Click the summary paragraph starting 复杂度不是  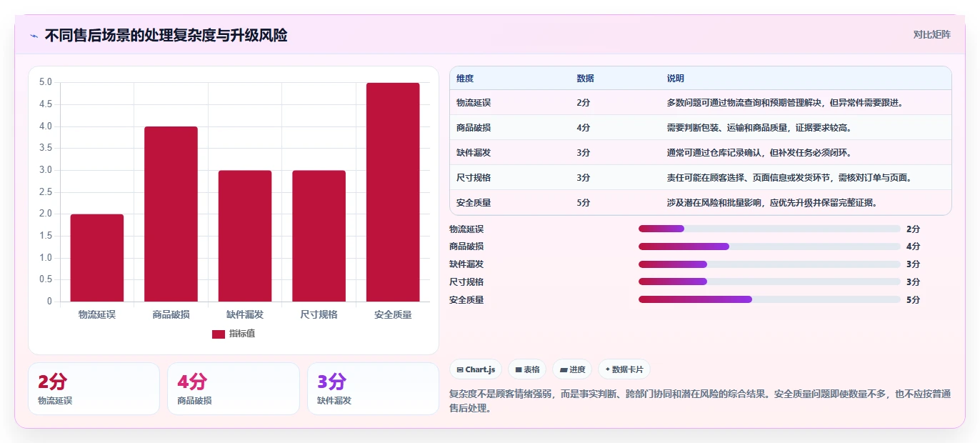pos(700,402)
